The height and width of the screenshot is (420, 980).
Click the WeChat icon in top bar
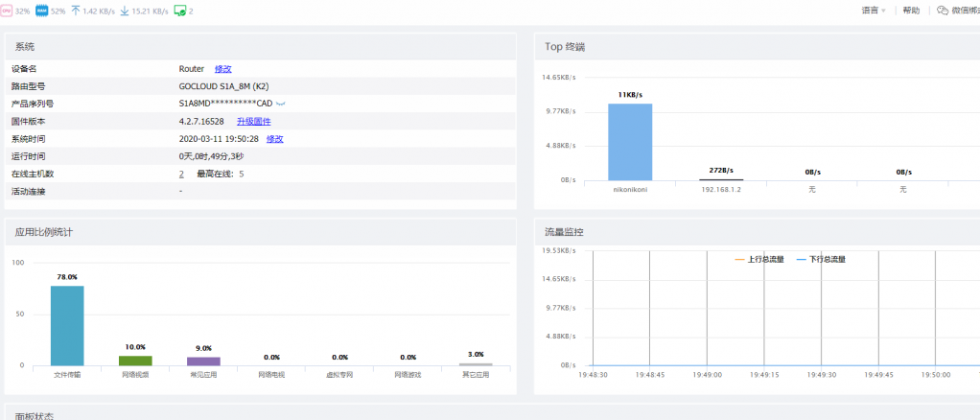tap(943, 11)
